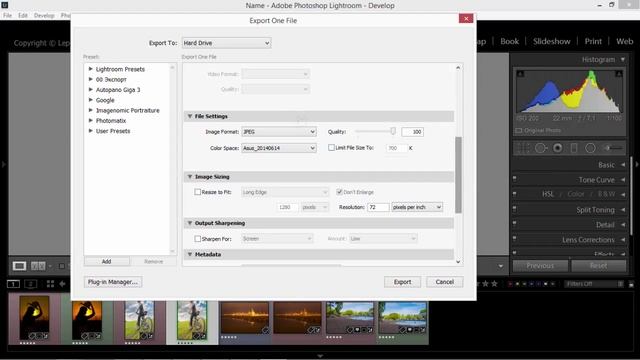Image resolution: width=640 pixels, height=360 pixels.
Task: Open the Edit menu
Action: pos(23,16)
